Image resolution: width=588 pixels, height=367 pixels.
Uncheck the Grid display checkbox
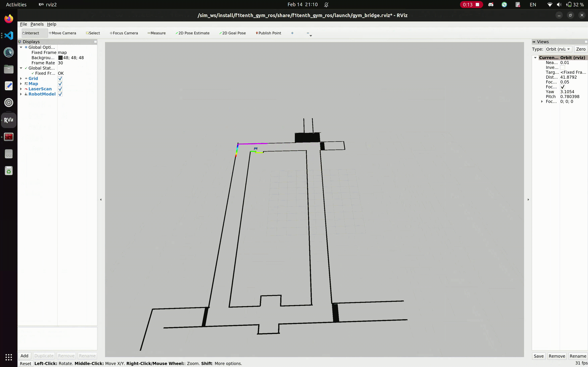tap(60, 78)
